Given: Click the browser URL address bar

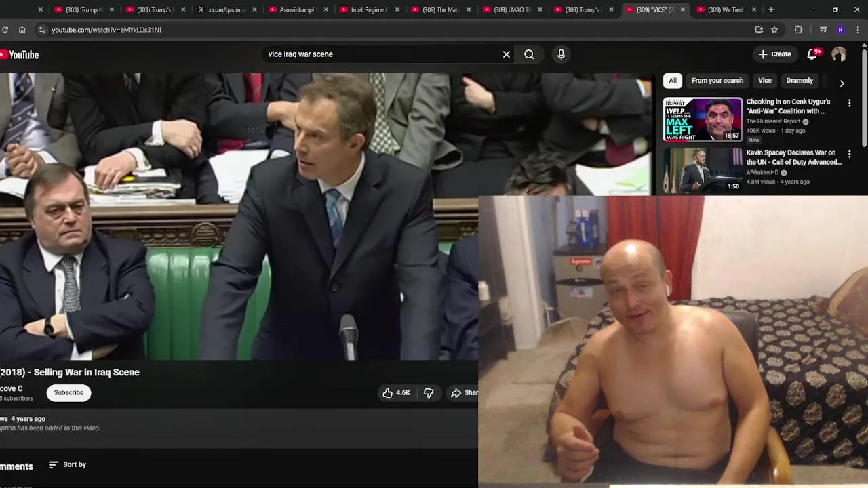Looking at the screenshot, I should (393, 30).
